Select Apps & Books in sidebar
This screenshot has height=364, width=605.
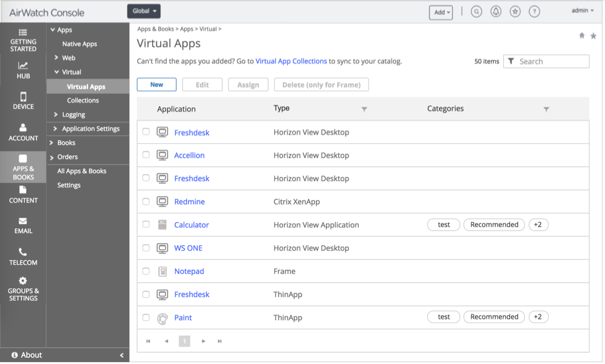(x=23, y=167)
